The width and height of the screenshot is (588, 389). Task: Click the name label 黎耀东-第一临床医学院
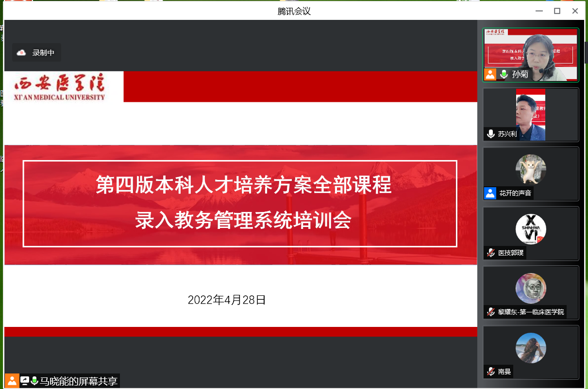pyautogui.click(x=531, y=312)
